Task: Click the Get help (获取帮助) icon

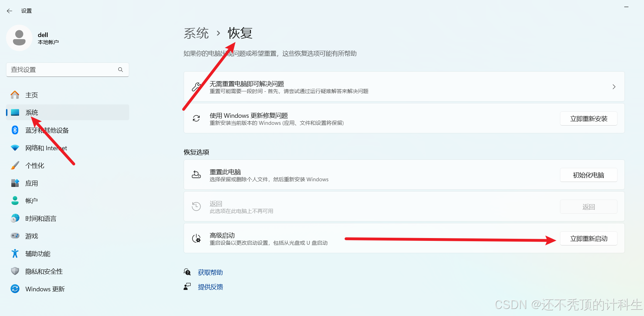Action: pos(187,272)
